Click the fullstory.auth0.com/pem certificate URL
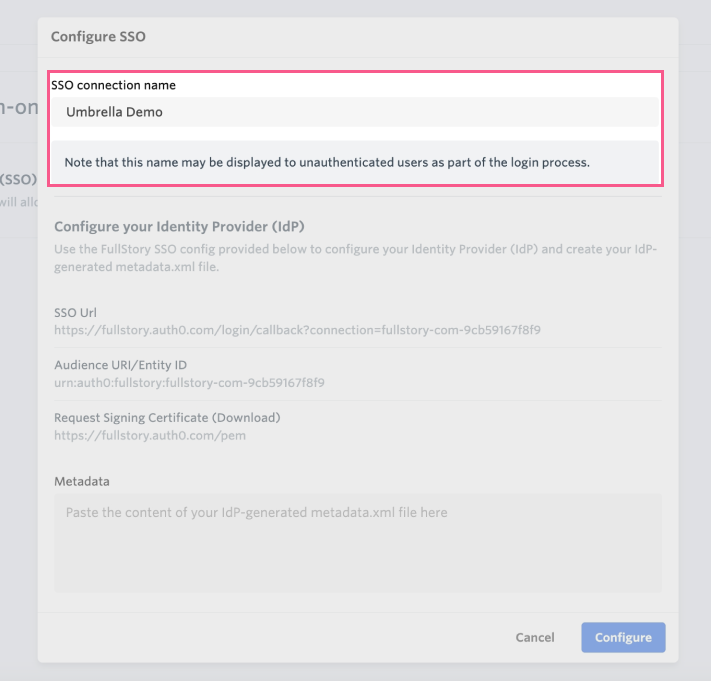 150,435
